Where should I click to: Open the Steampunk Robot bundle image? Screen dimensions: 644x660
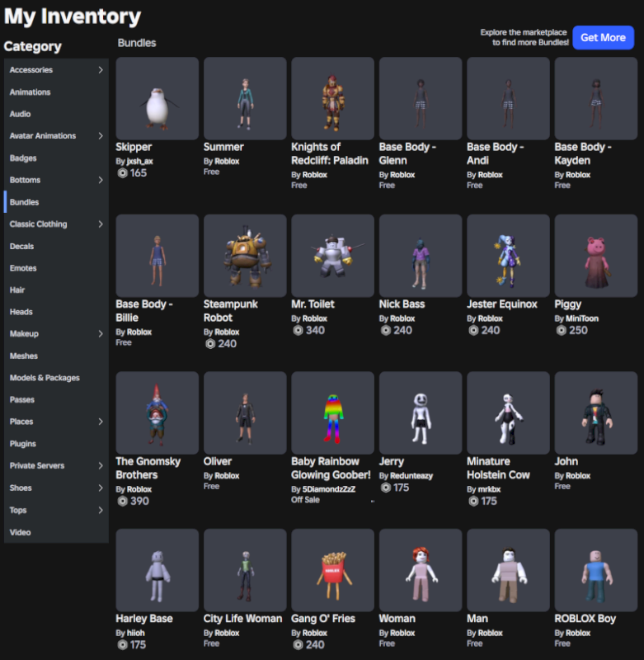[x=245, y=256]
